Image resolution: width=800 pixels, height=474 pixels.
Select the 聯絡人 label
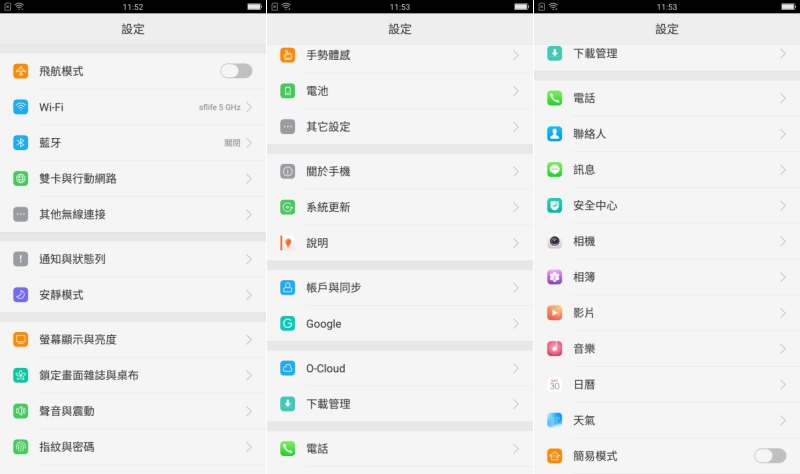589,134
